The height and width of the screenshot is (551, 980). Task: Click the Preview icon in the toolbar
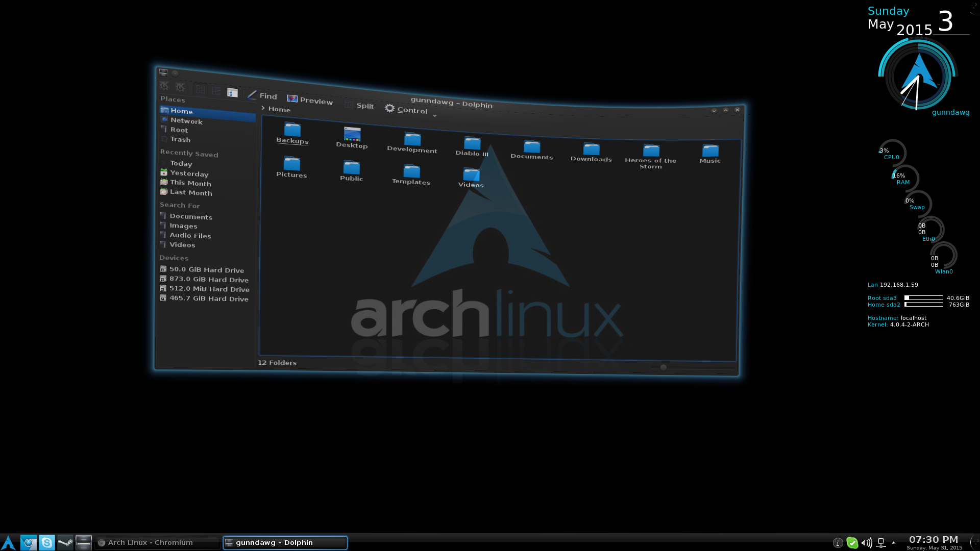(x=292, y=98)
